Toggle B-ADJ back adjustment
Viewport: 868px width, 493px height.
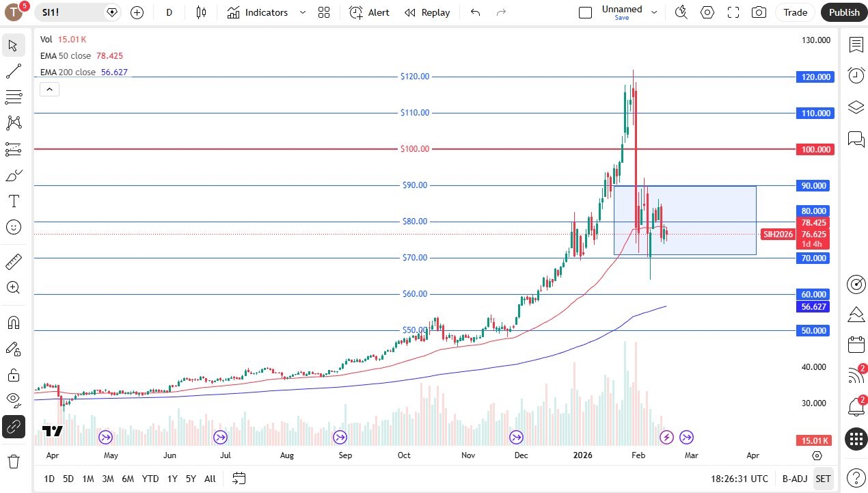point(795,479)
